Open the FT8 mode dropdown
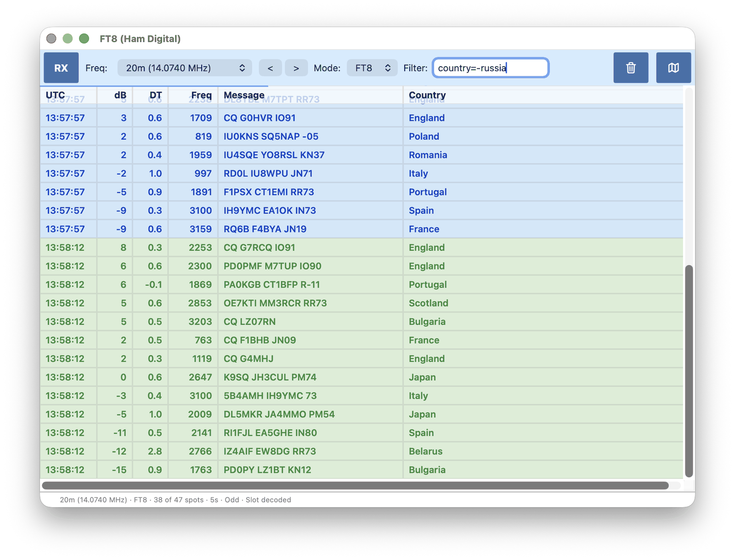 pyautogui.click(x=372, y=68)
